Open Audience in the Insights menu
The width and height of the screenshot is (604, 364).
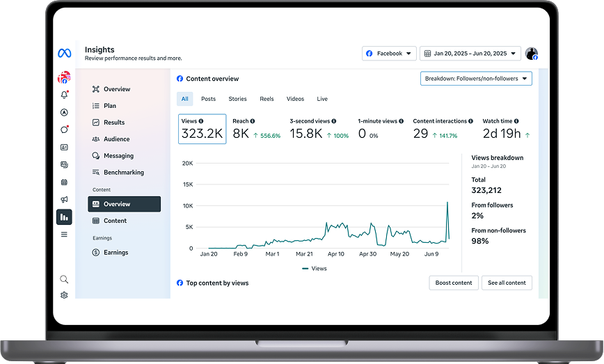pyautogui.click(x=116, y=139)
